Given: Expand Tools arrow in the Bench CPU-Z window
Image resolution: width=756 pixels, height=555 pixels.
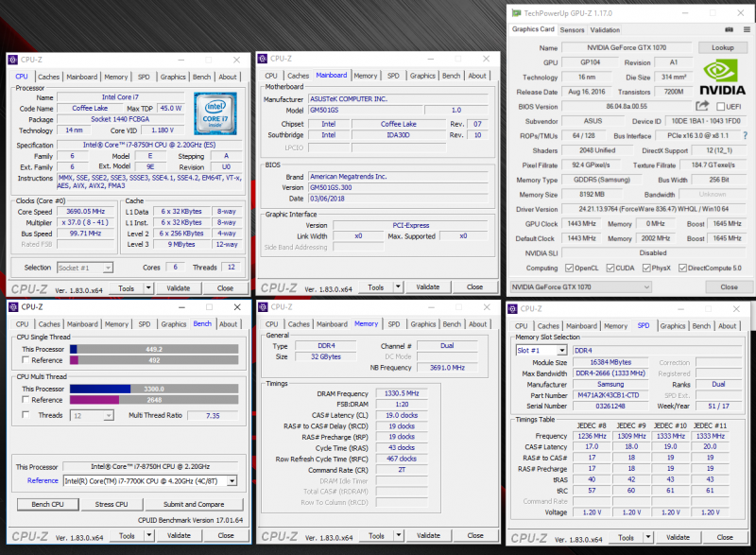Looking at the screenshot, I should click(x=149, y=535).
